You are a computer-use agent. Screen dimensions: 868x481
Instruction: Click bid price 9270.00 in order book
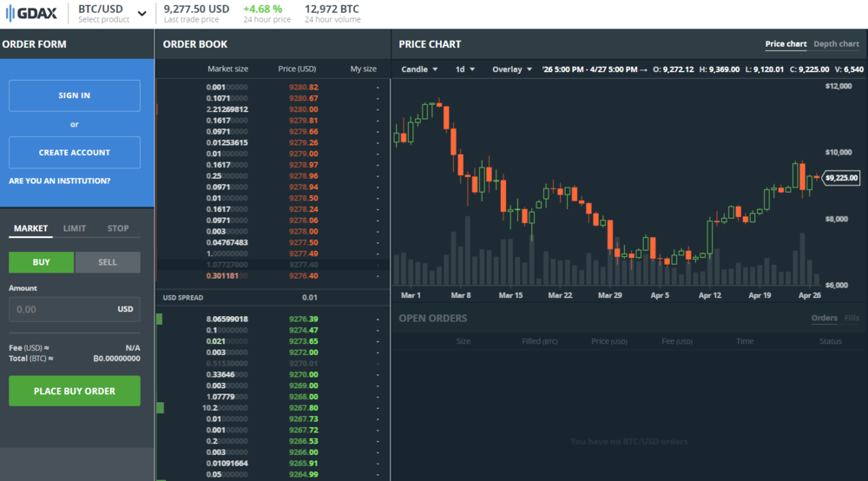click(303, 375)
